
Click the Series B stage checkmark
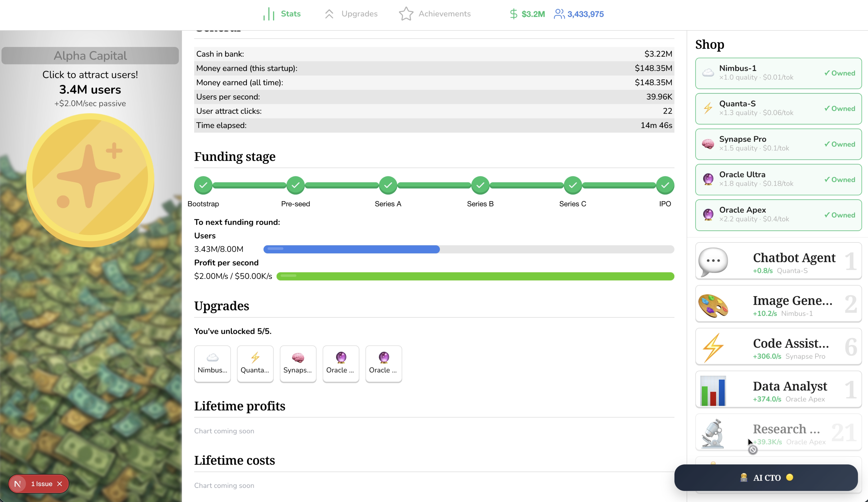(x=480, y=185)
